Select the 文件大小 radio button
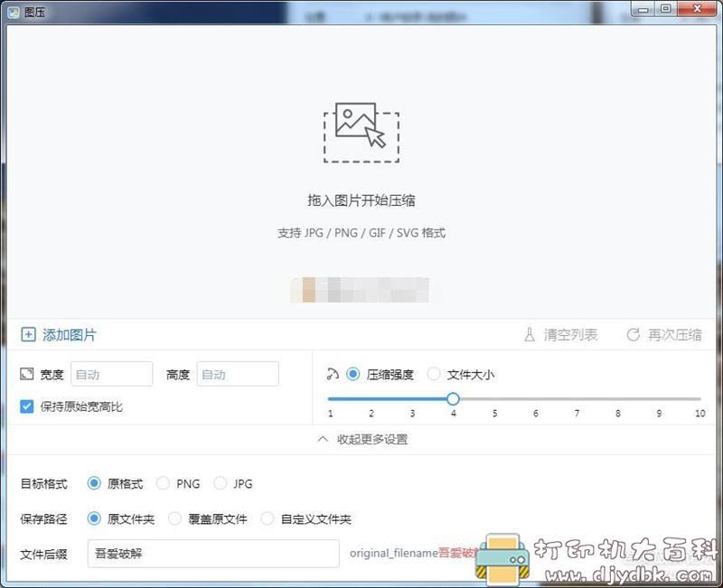Screen dimensions: 723x588 tap(434, 374)
